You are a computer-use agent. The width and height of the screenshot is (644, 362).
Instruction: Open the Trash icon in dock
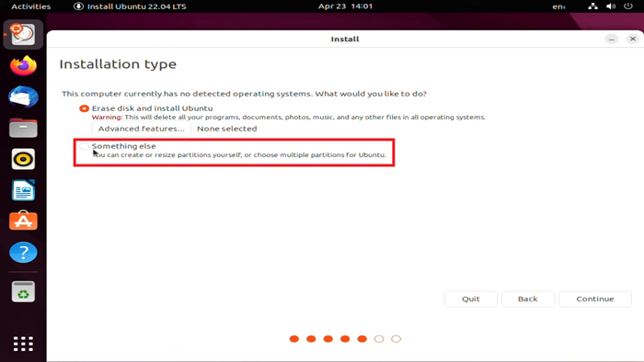pyautogui.click(x=23, y=291)
